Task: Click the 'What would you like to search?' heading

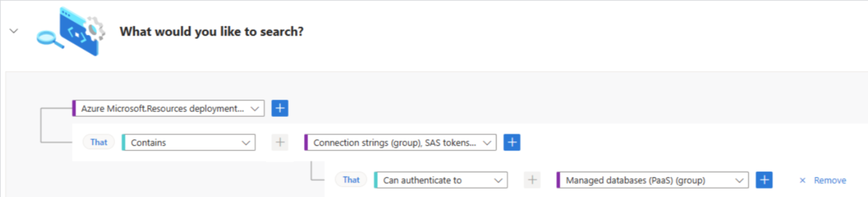Action: 212,32
